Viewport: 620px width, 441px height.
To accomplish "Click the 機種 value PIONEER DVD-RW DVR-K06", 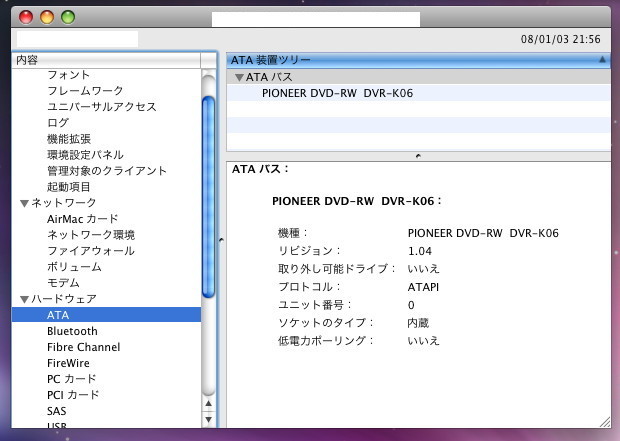I will pos(483,233).
